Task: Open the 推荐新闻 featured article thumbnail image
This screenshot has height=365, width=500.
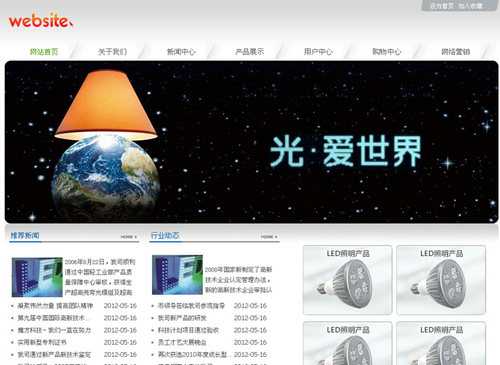Action: pyautogui.click(x=37, y=277)
